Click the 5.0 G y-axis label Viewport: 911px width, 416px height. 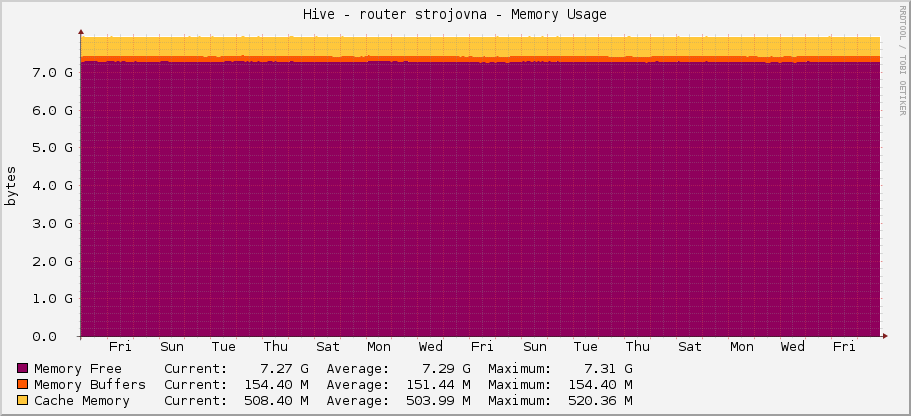53,148
